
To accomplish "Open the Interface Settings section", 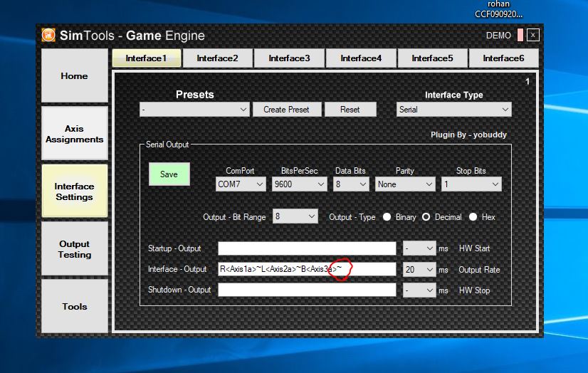I will [74, 191].
